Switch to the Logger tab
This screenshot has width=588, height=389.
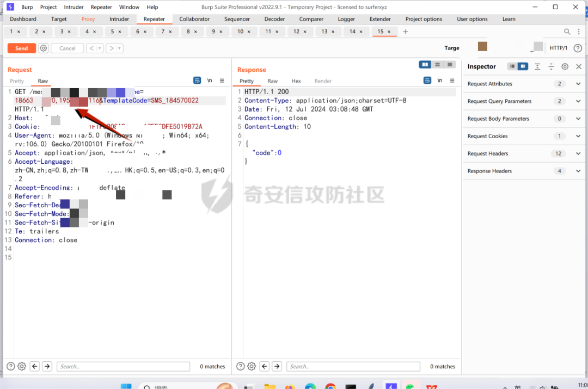click(346, 19)
